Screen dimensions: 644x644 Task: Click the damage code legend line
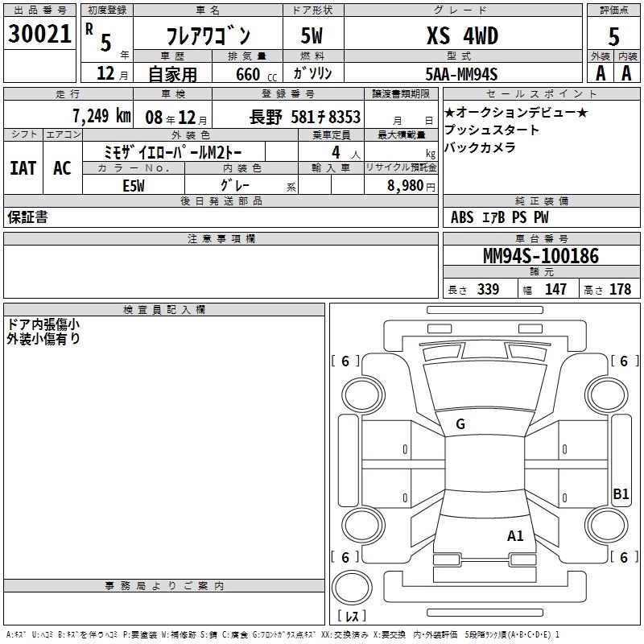pos(283,635)
